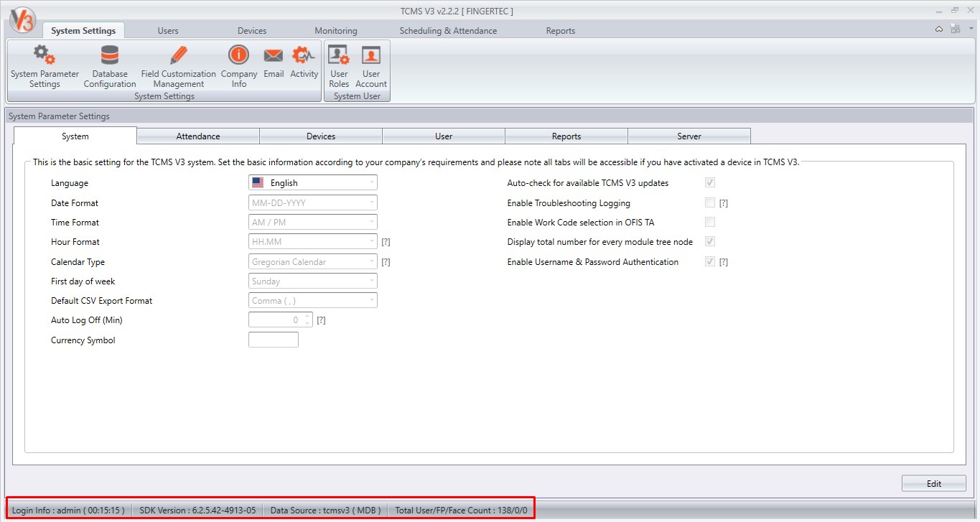Switch to the User settings tab
The image size is (980, 522).
click(444, 136)
